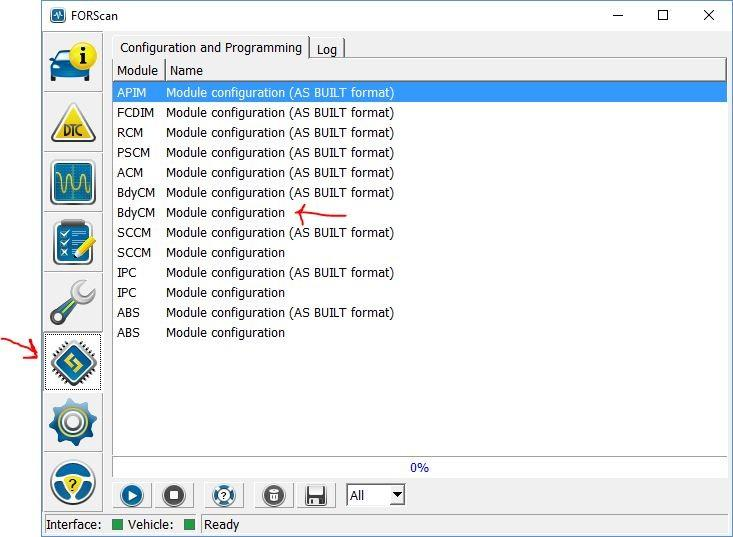
Task: Switch to the Log tab
Action: point(327,49)
